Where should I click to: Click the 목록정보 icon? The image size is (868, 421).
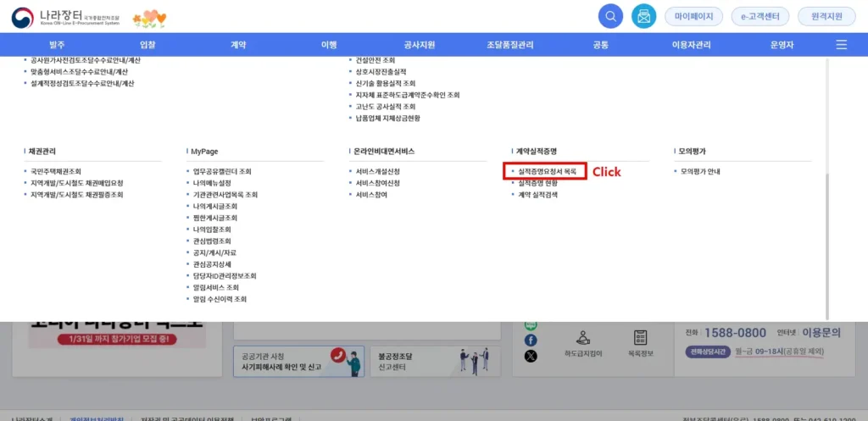[x=640, y=342]
